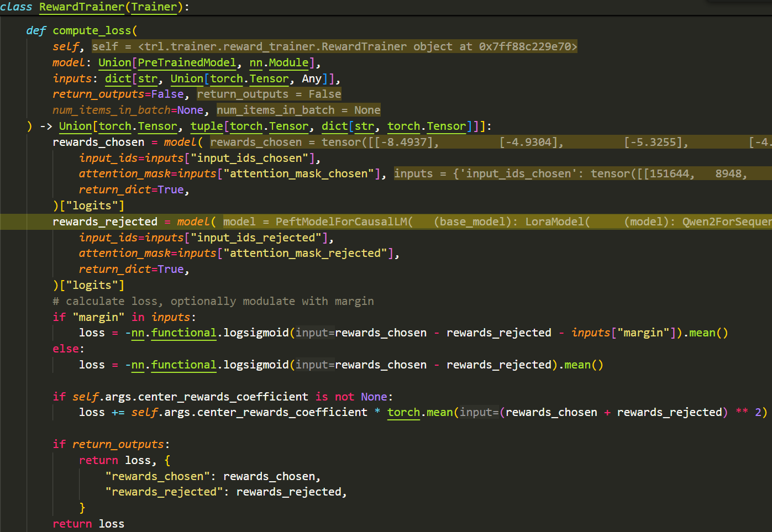The width and height of the screenshot is (772, 532).
Task: Click the Trainer base class in parentheses
Action: pos(154,7)
